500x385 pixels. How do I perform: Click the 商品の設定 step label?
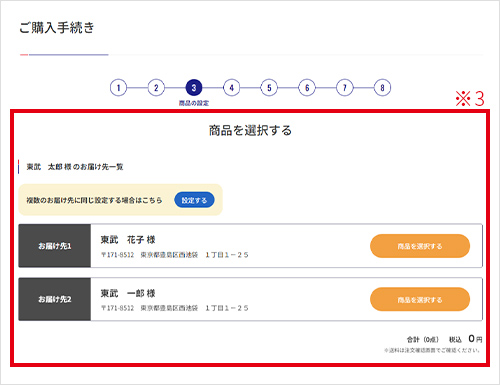(194, 103)
